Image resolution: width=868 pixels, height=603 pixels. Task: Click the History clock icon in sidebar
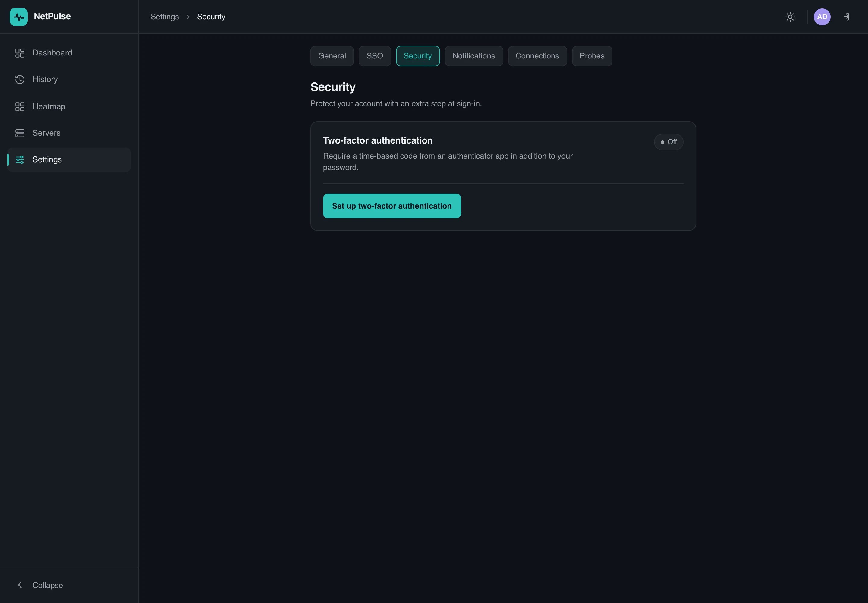pos(20,79)
